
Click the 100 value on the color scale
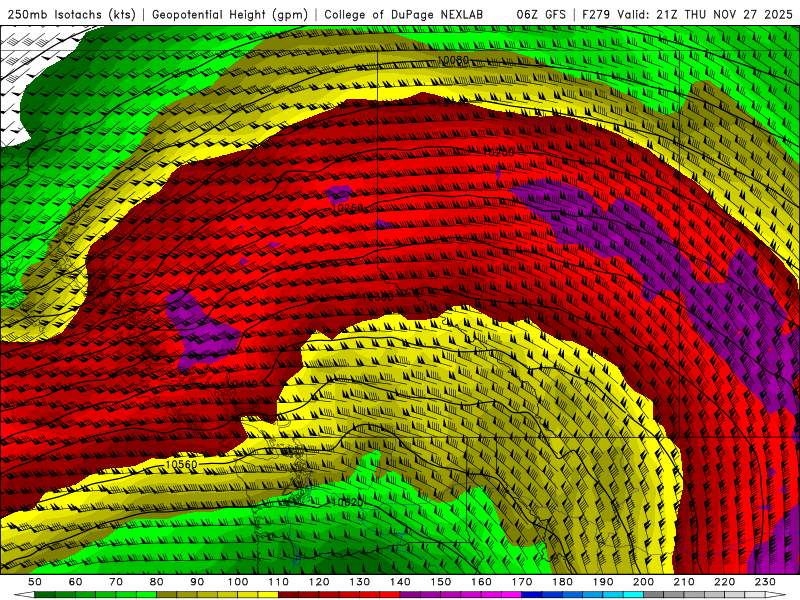(238, 582)
